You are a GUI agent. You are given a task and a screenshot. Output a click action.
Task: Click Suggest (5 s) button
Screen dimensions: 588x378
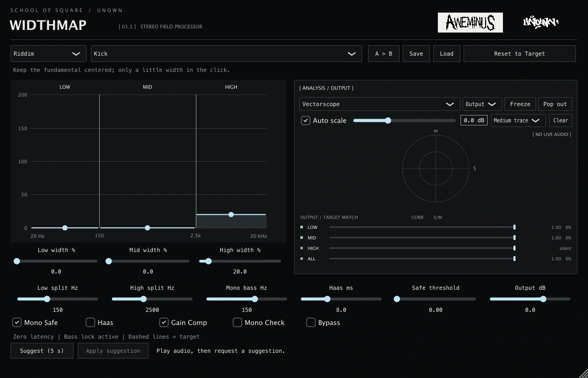pos(42,351)
